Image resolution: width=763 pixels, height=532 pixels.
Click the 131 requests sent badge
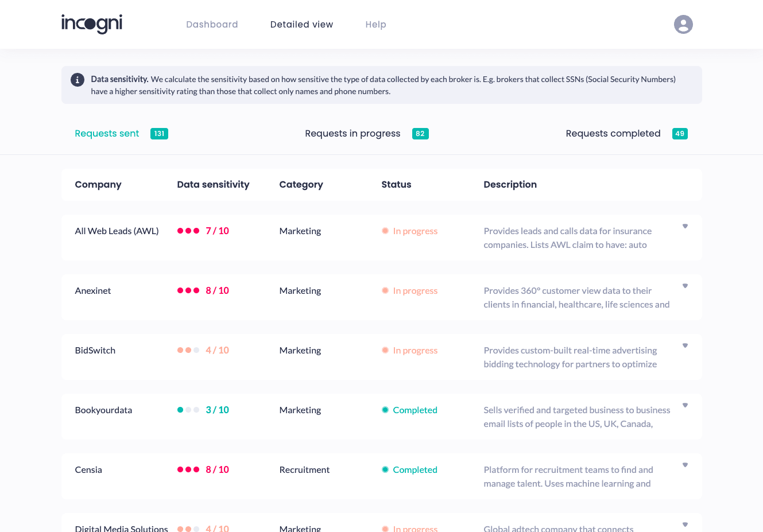coord(159,133)
